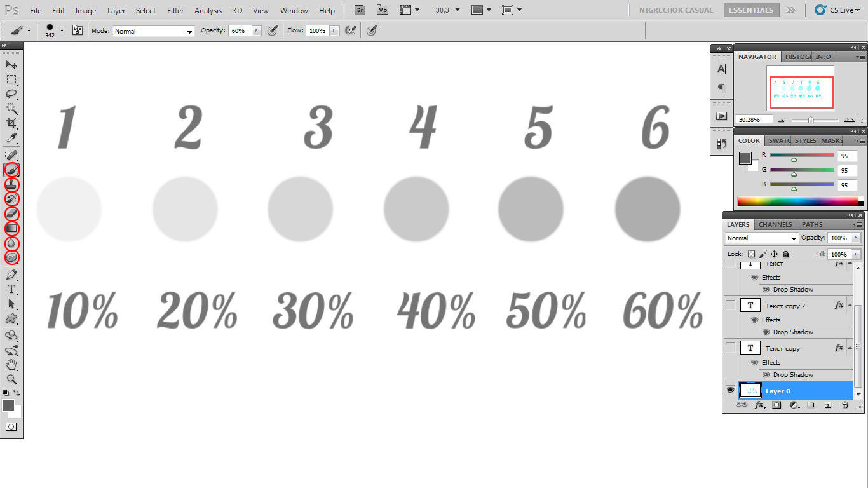Hide Layer 0 using its eye icon
Screen dimensions: 868x488
[x=730, y=390]
